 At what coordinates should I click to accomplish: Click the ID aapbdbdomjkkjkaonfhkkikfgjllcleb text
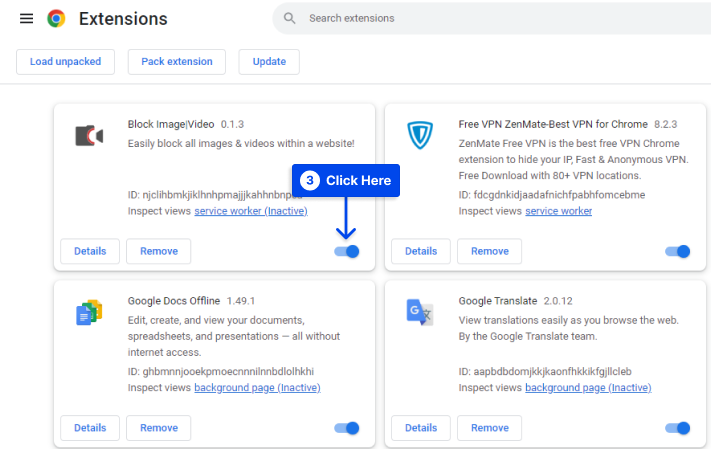[x=545, y=371]
